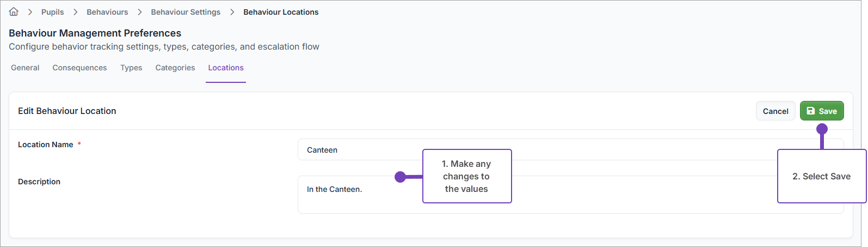Switch to the Types tab

[x=131, y=68]
